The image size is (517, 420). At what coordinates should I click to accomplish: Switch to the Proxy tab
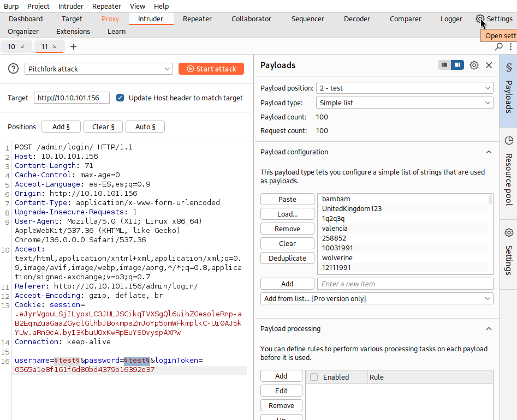coord(110,19)
